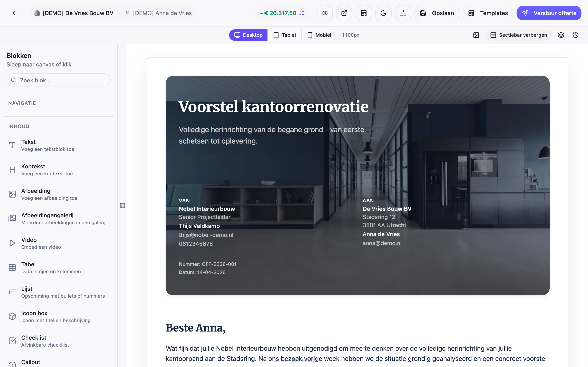Switch to Tablet preview tab
The width and height of the screenshot is (588, 367).
[x=285, y=35]
